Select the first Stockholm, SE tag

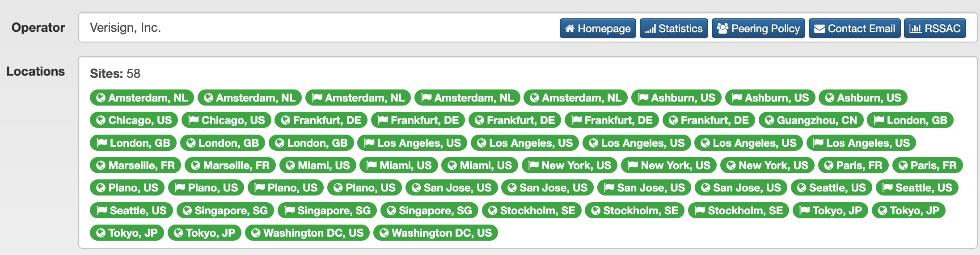pyautogui.click(x=531, y=211)
